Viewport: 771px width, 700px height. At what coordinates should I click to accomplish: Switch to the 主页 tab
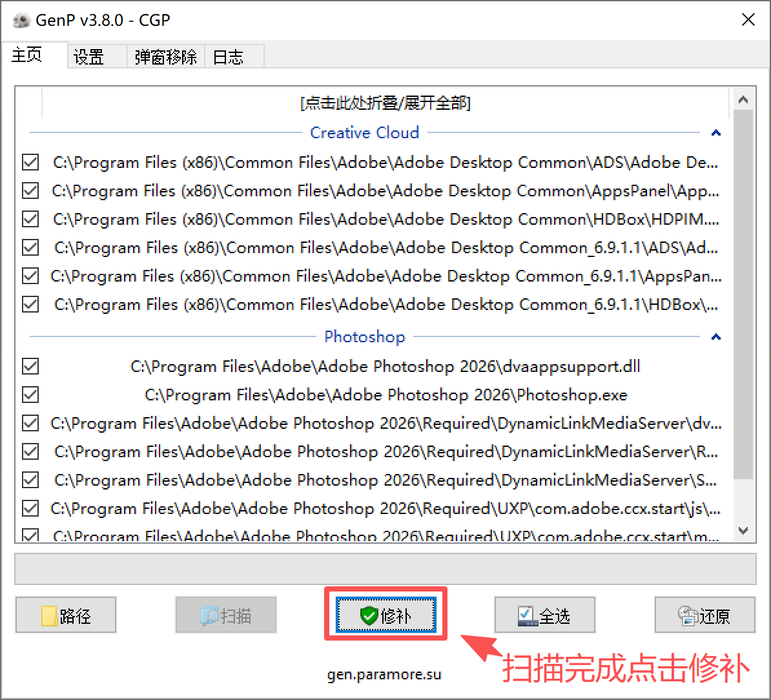[x=34, y=54]
